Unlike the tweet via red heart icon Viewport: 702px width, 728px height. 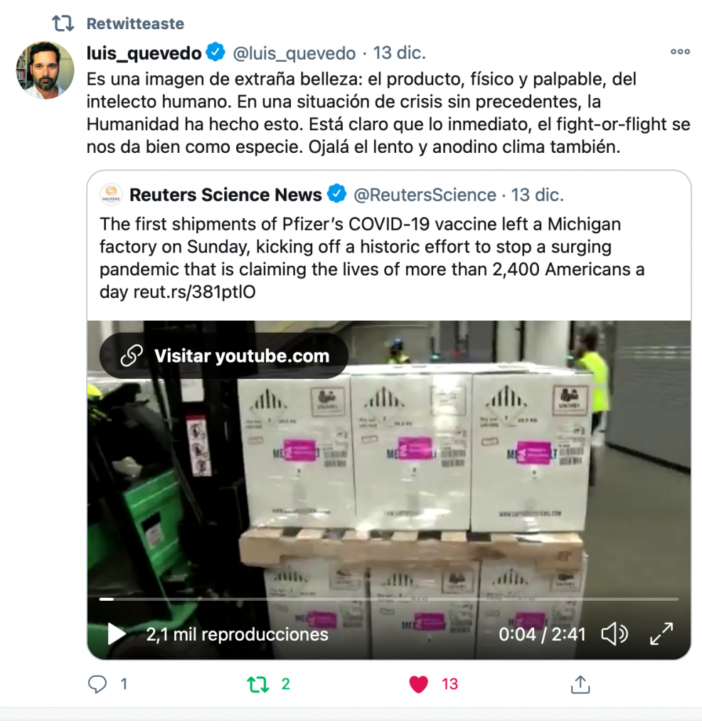coord(418,685)
